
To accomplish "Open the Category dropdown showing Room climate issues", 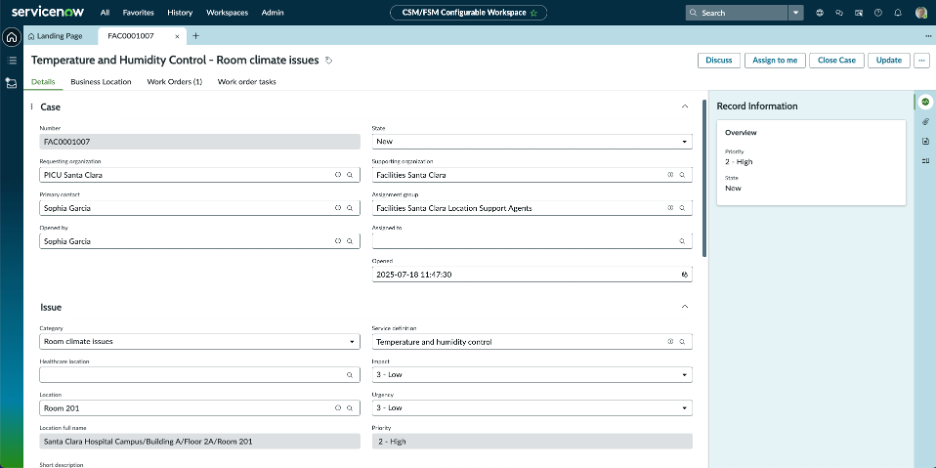I will [199, 341].
